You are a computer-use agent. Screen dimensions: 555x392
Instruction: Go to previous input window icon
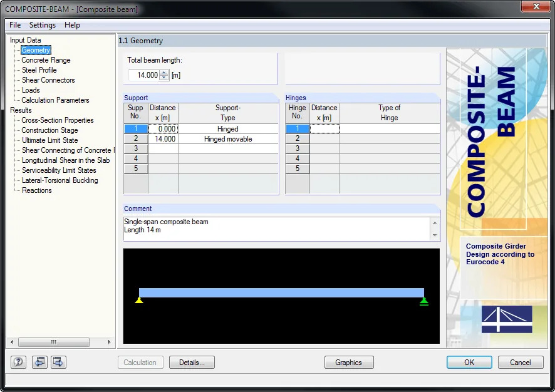click(x=39, y=362)
